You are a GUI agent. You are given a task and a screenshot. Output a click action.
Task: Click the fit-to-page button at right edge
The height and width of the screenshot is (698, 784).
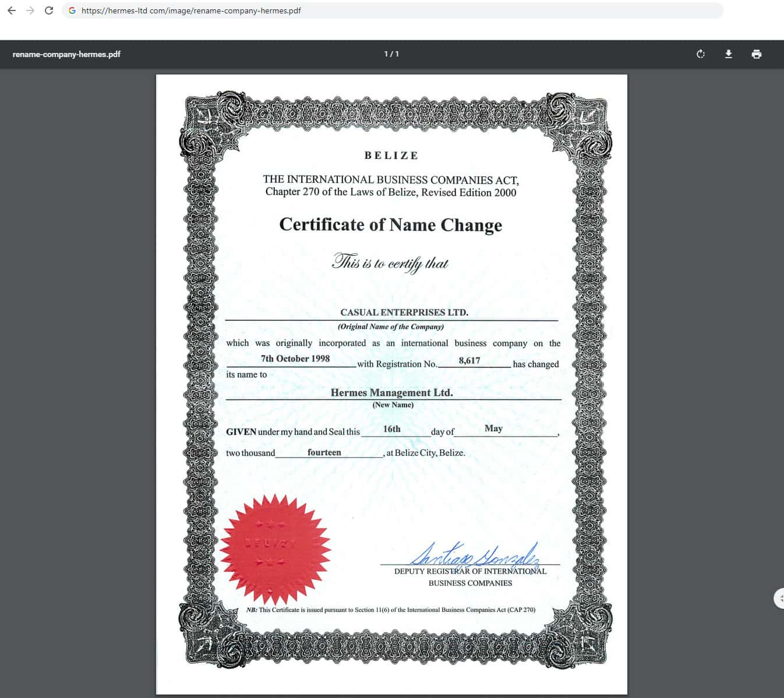coord(779,598)
